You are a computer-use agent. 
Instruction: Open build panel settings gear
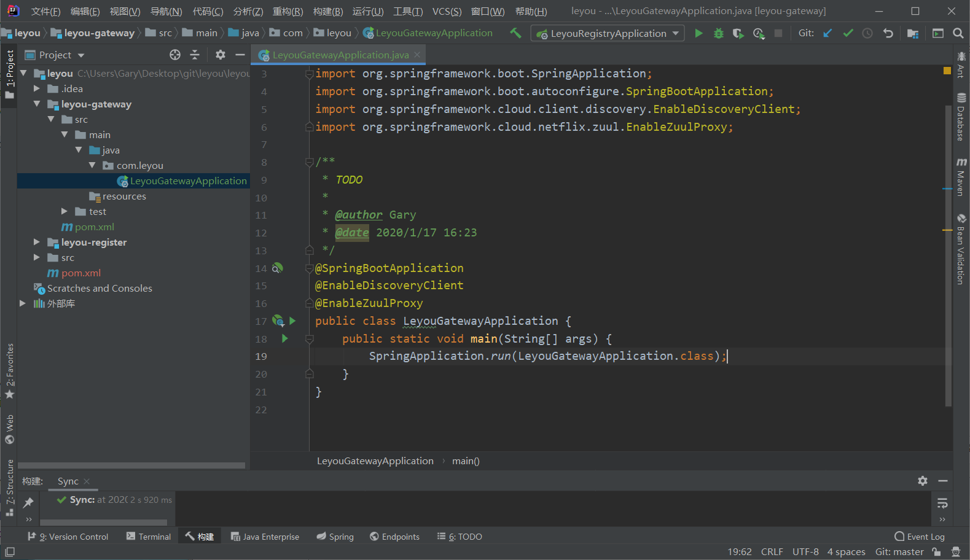923,481
